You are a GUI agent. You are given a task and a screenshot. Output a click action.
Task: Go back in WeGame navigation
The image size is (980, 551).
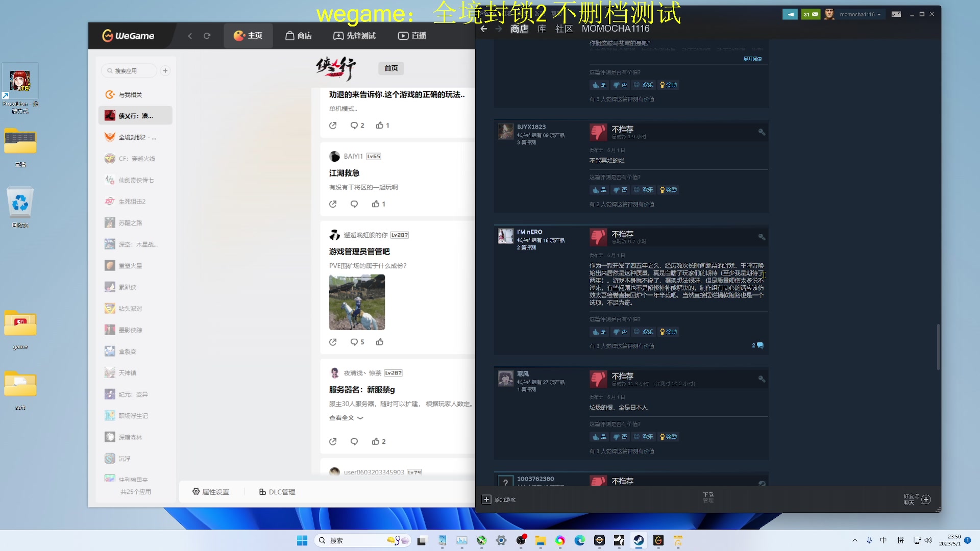(190, 36)
